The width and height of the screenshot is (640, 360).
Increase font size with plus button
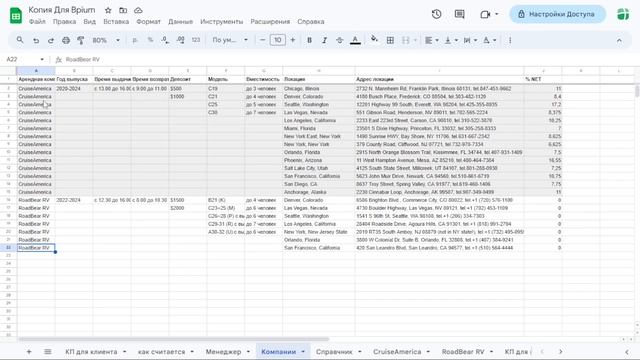click(293, 40)
